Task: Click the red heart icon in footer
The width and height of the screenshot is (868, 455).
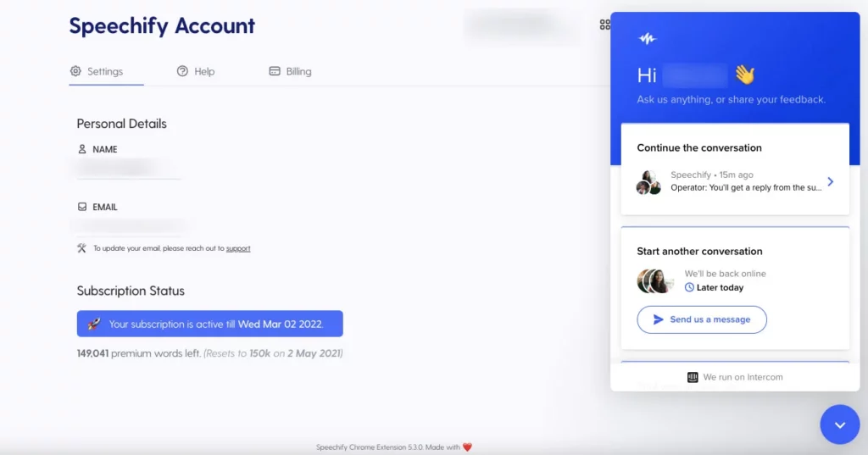Action: [467, 447]
